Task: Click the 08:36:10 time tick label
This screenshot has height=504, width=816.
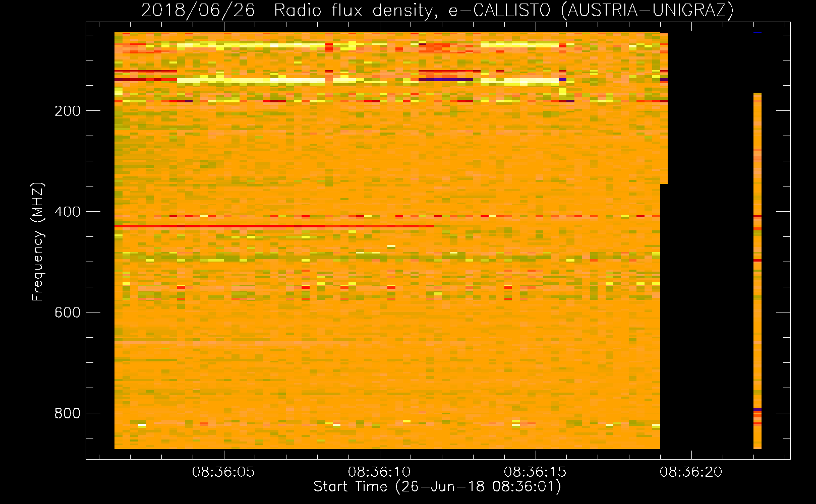Action: [x=379, y=472]
